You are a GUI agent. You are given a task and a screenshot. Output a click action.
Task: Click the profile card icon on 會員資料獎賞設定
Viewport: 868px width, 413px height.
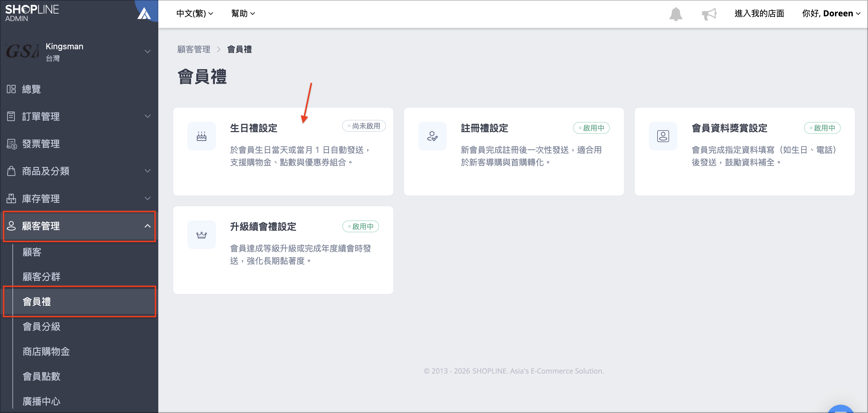click(x=663, y=136)
